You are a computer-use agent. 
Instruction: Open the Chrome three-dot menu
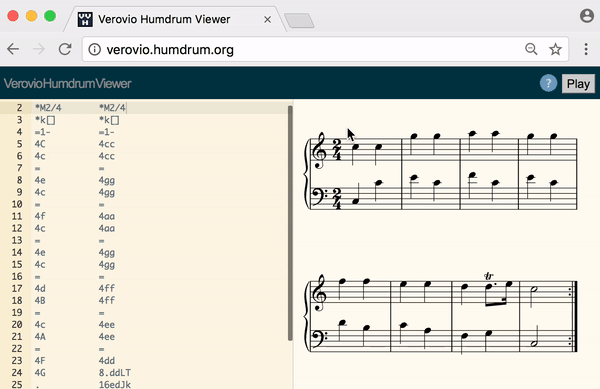(x=586, y=49)
